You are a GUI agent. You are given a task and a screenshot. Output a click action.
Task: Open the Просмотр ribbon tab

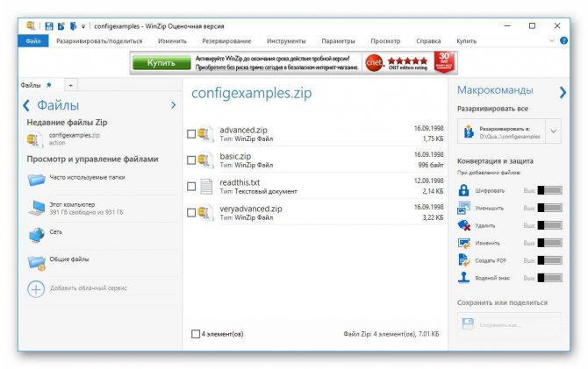(385, 41)
